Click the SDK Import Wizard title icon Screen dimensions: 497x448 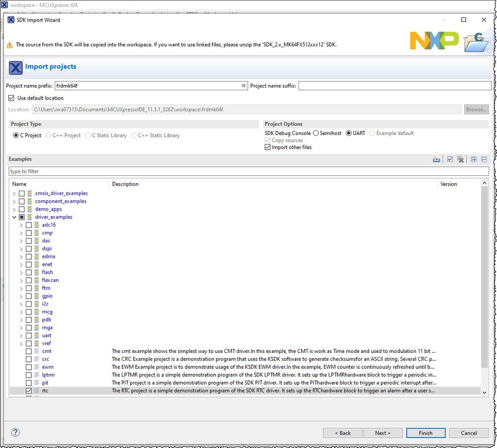pos(11,19)
